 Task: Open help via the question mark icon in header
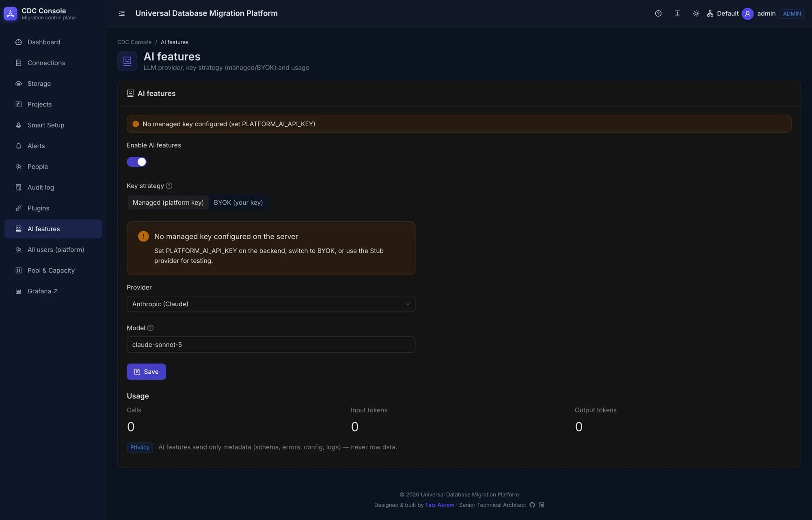(658, 13)
